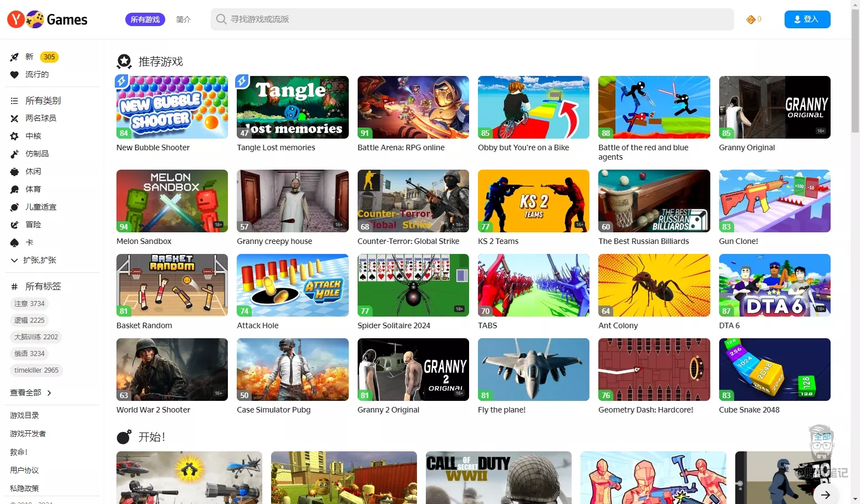Click the hashtag icon for 所有标签

(14, 287)
